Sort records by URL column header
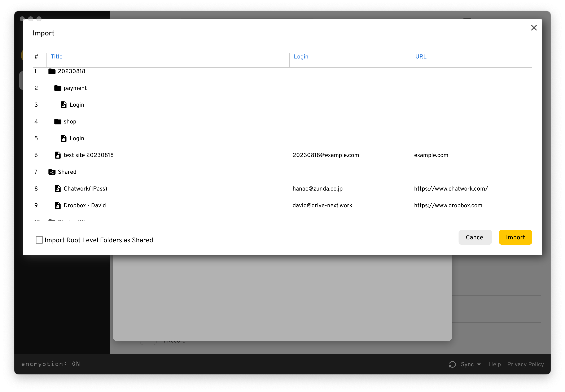The width and height of the screenshot is (565, 392). pyautogui.click(x=421, y=56)
